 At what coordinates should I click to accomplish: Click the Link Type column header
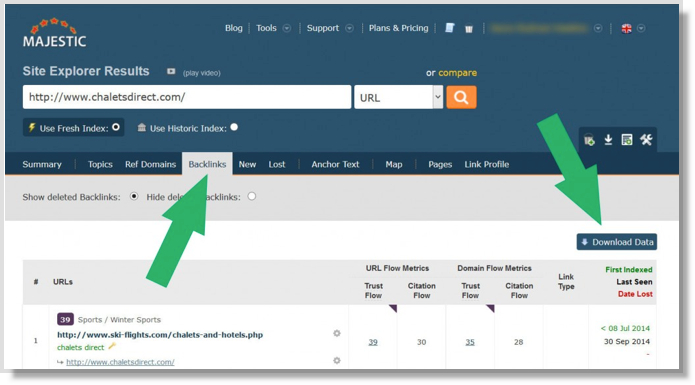tap(566, 282)
